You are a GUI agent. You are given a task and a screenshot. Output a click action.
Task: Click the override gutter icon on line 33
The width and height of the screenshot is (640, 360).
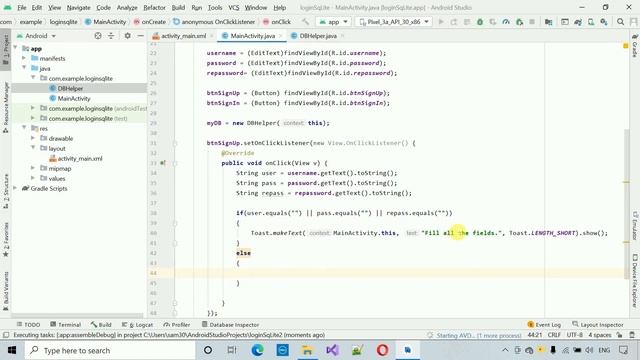[x=162, y=163]
